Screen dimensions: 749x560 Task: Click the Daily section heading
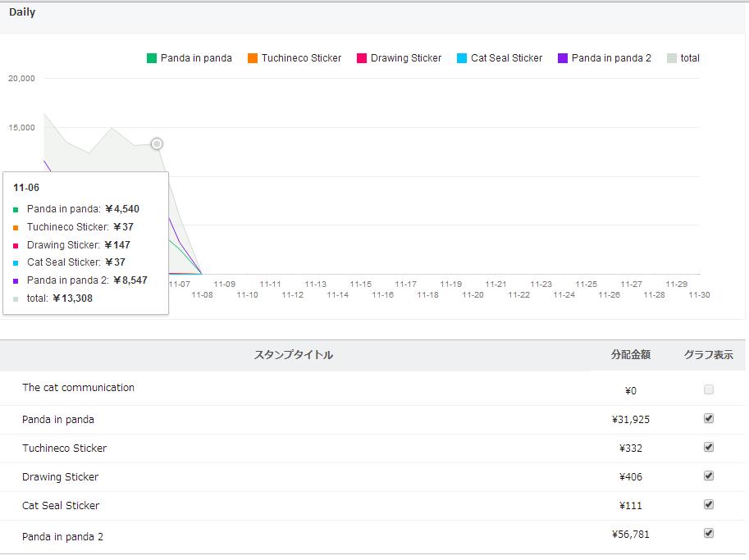pyautogui.click(x=22, y=12)
